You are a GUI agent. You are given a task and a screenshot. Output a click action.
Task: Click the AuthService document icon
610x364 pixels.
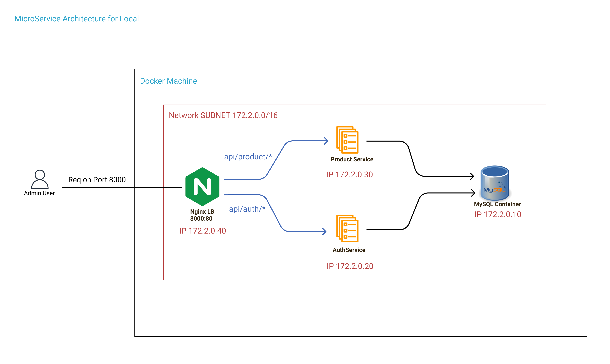click(x=347, y=229)
